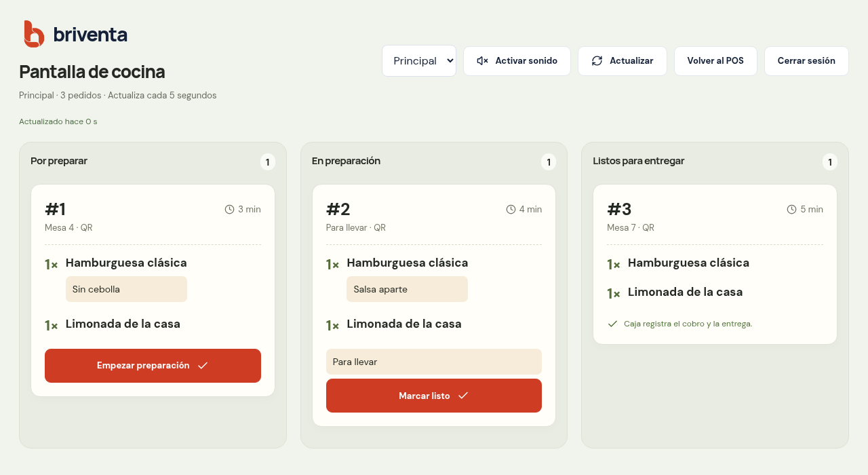Click the Por preparar count badge
Image resolution: width=868 pixels, height=475 pixels.
[267, 162]
